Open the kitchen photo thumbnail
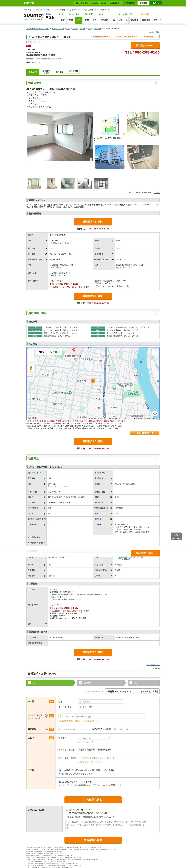This screenshot has height=868, width=186. (x=143, y=124)
